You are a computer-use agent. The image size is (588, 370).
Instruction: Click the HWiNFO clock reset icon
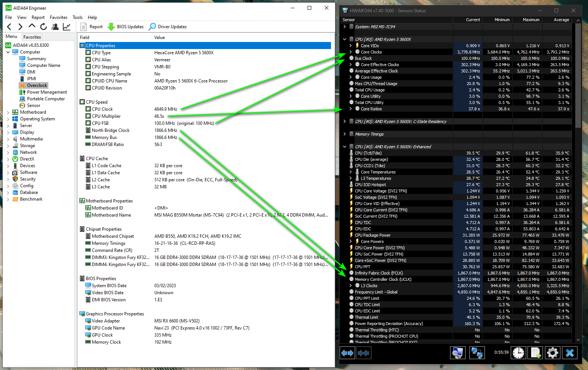(518, 353)
